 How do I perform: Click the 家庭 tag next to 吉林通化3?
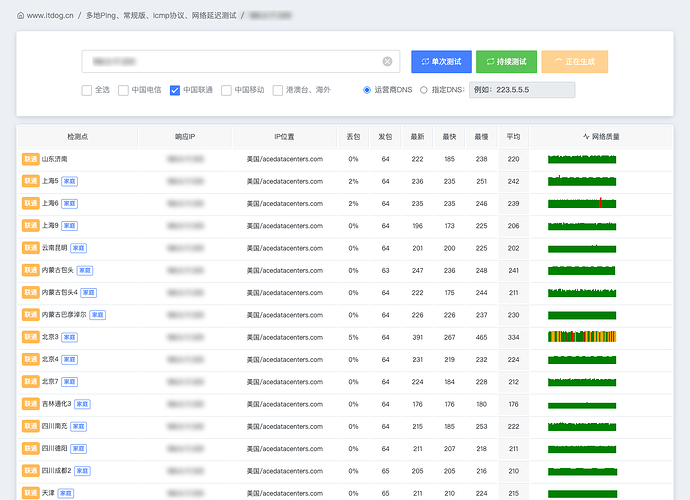[82, 404]
